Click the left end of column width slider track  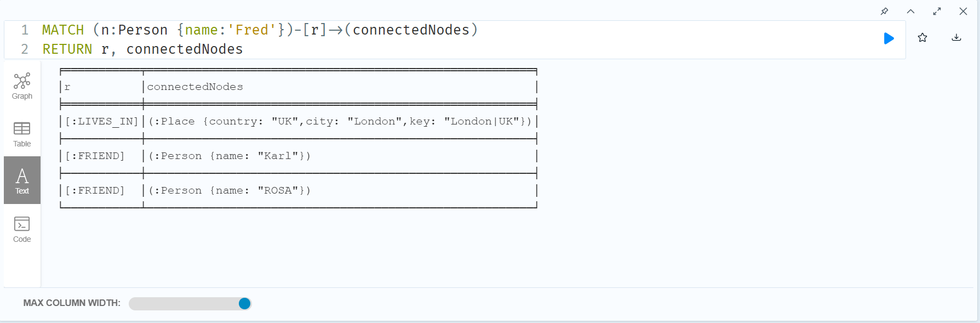click(132, 303)
